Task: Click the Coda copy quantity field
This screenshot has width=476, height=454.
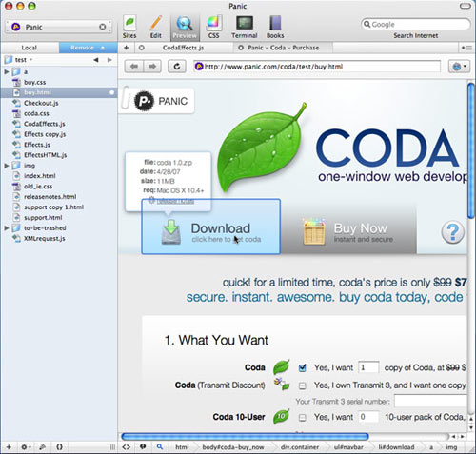Action: click(368, 367)
